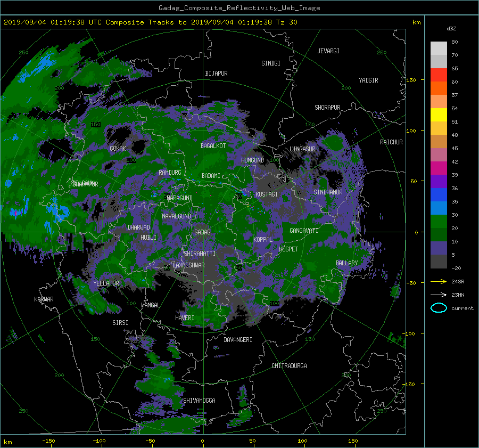Click the DHARWAD city label

[139, 227]
